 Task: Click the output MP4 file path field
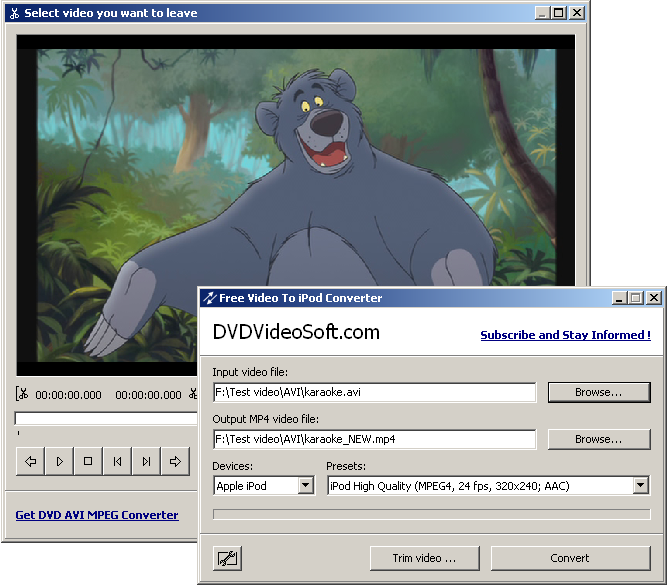[374, 439]
